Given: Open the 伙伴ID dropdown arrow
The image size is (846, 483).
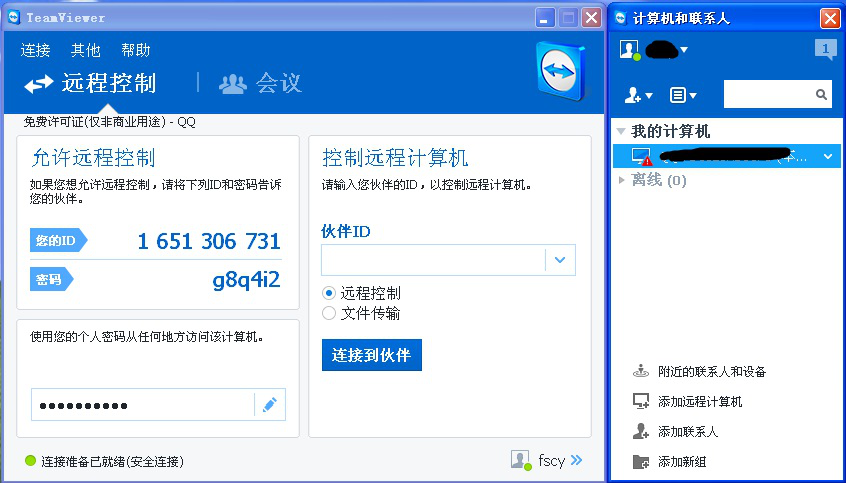Looking at the screenshot, I should point(560,260).
